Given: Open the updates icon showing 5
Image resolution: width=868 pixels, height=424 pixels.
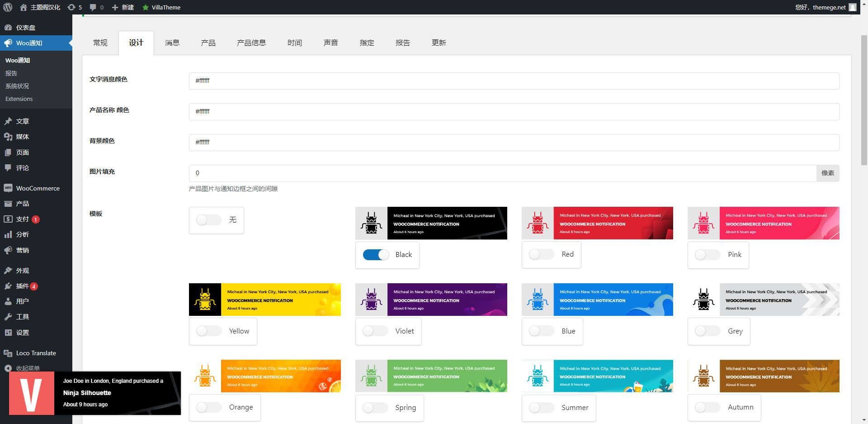Looking at the screenshot, I should (x=71, y=7).
